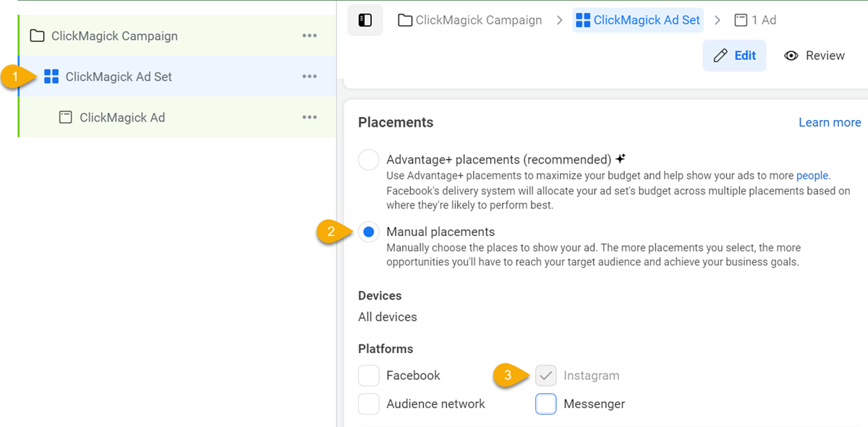Image resolution: width=868 pixels, height=427 pixels.
Task: Open more options for ClickMagick Ad
Action: (310, 117)
